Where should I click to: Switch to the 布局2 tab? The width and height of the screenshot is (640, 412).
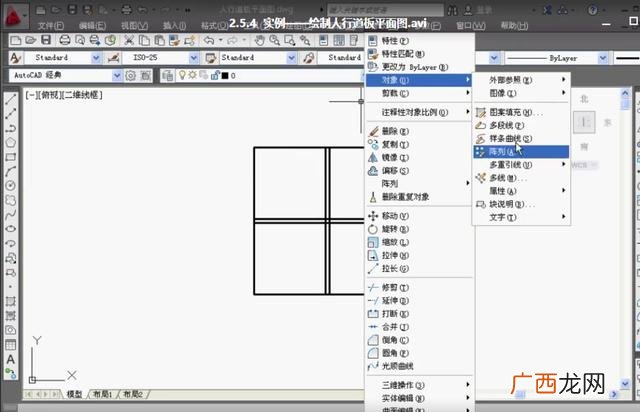133,394
